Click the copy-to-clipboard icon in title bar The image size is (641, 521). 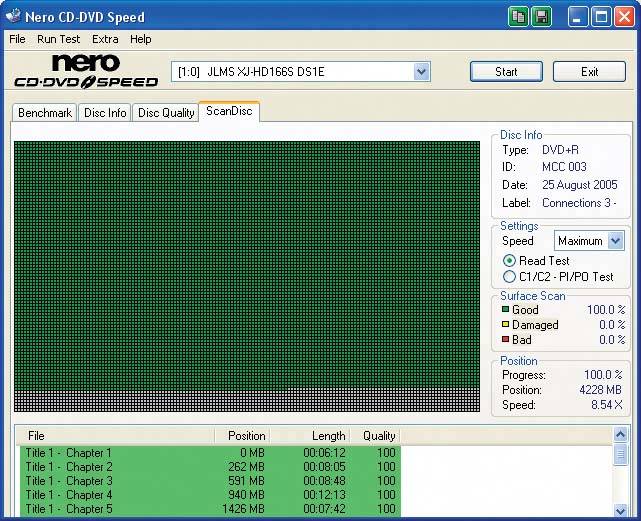[518, 17]
